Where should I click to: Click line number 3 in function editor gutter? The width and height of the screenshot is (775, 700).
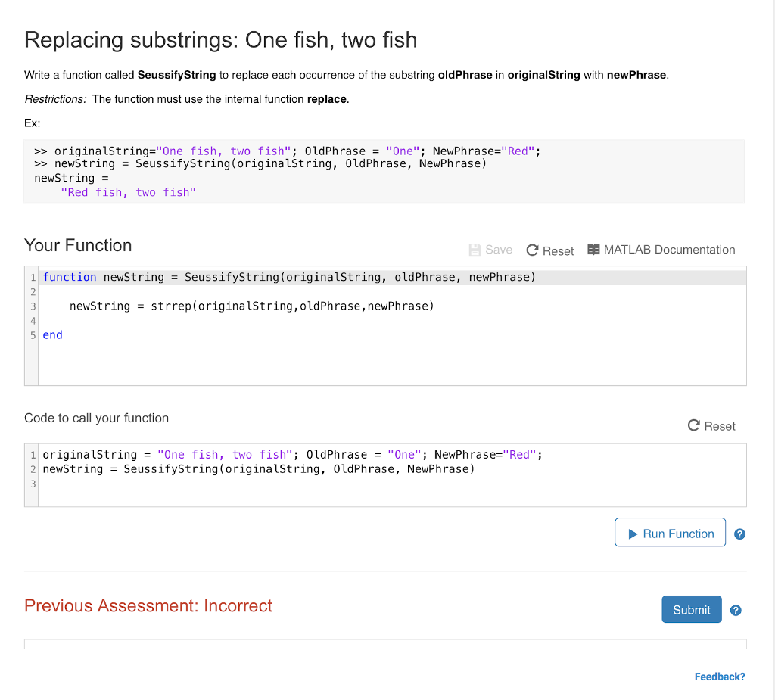pos(33,306)
